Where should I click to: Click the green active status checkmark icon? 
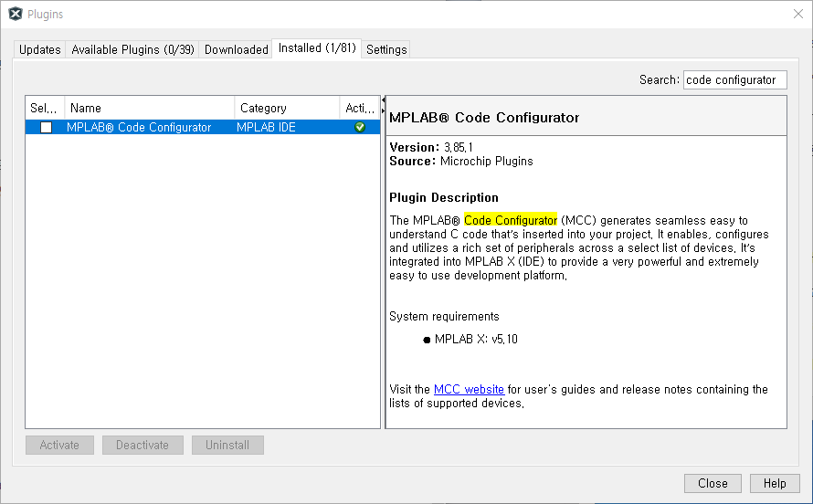point(360,128)
